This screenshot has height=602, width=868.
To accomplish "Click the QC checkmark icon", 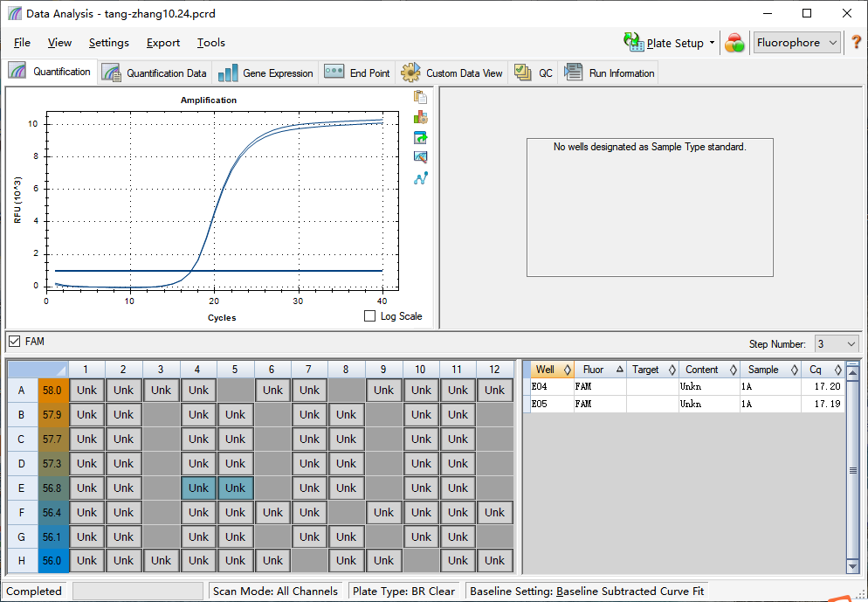I will pyautogui.click(x=522, y=73).
